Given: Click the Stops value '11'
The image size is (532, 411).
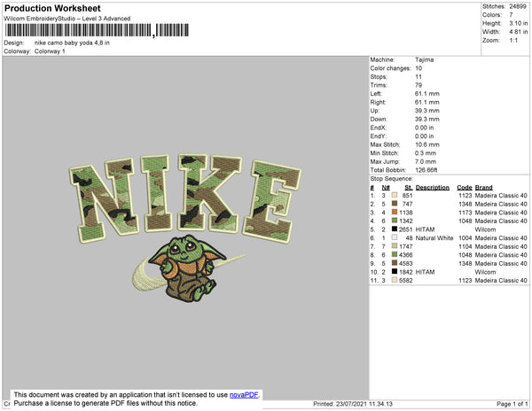Looking at the screenshot, I should 418,76.
